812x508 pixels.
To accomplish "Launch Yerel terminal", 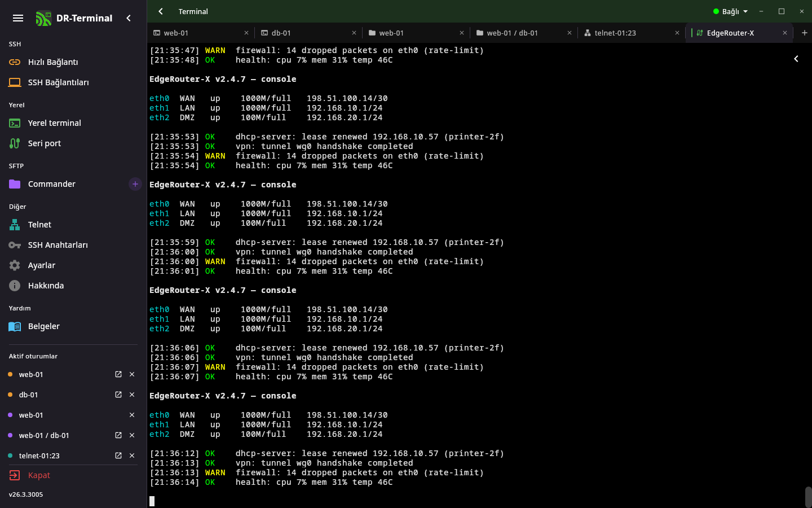I will pos(73,123).
